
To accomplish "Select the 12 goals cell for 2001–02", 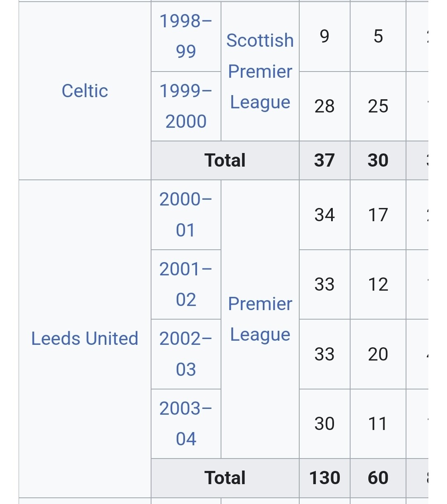I will (x=378, y=284).
